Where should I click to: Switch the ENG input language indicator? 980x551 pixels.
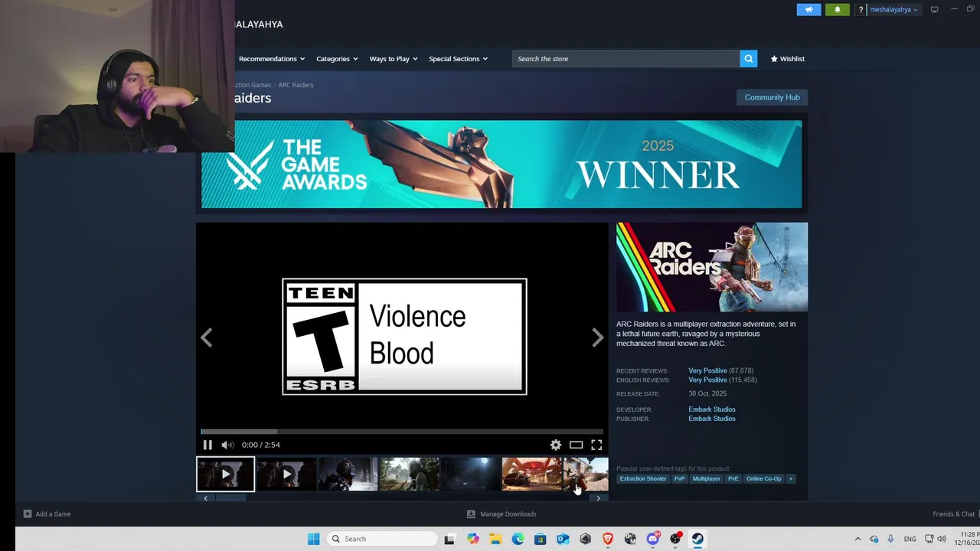(910, 539)
